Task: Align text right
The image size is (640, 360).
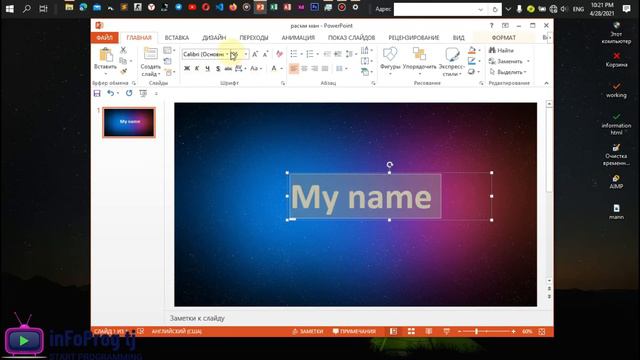Action: (314, 69)
